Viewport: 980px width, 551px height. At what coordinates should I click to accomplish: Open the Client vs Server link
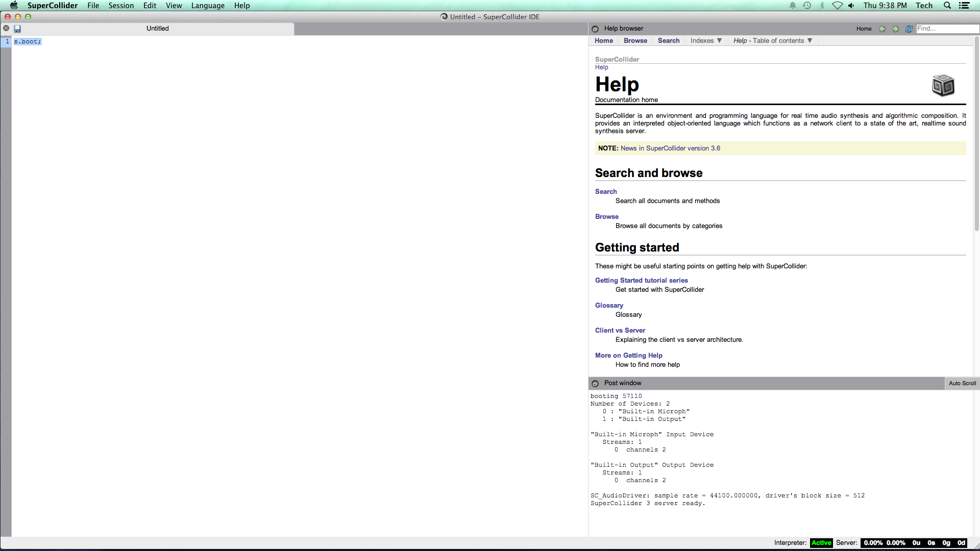[620, 331]
